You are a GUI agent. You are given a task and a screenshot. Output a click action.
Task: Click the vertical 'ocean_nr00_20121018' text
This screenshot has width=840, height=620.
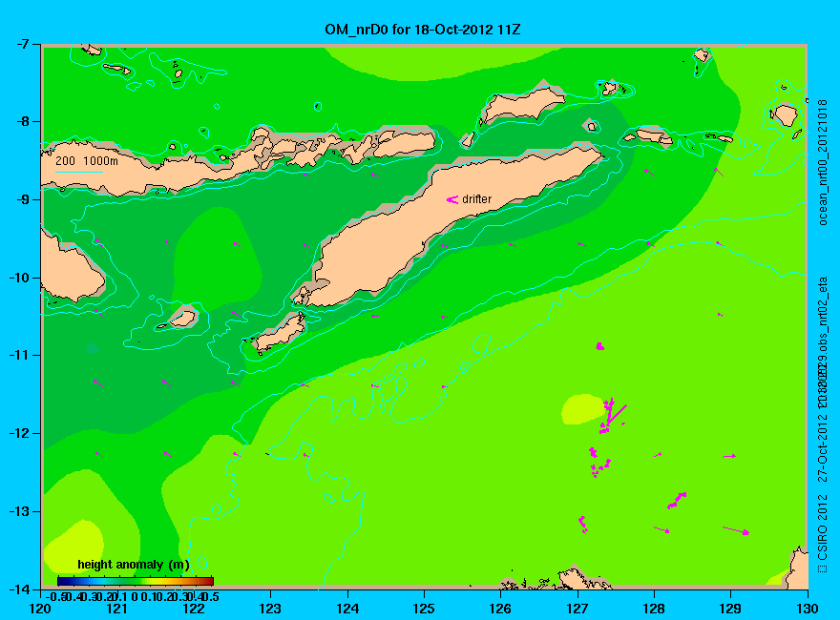[x=823, y=163]
